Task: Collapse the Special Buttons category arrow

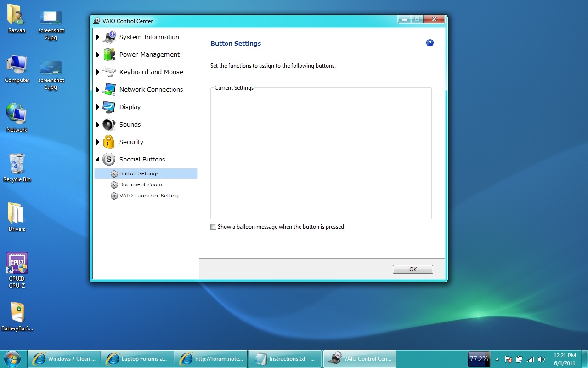Action: 97,160
